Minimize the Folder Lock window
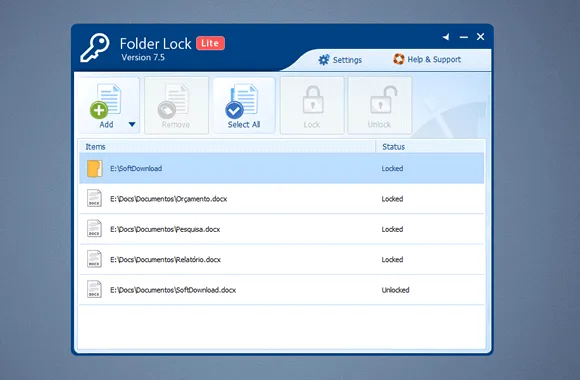Viewport: 580px width, 380px height. (463, 37)
